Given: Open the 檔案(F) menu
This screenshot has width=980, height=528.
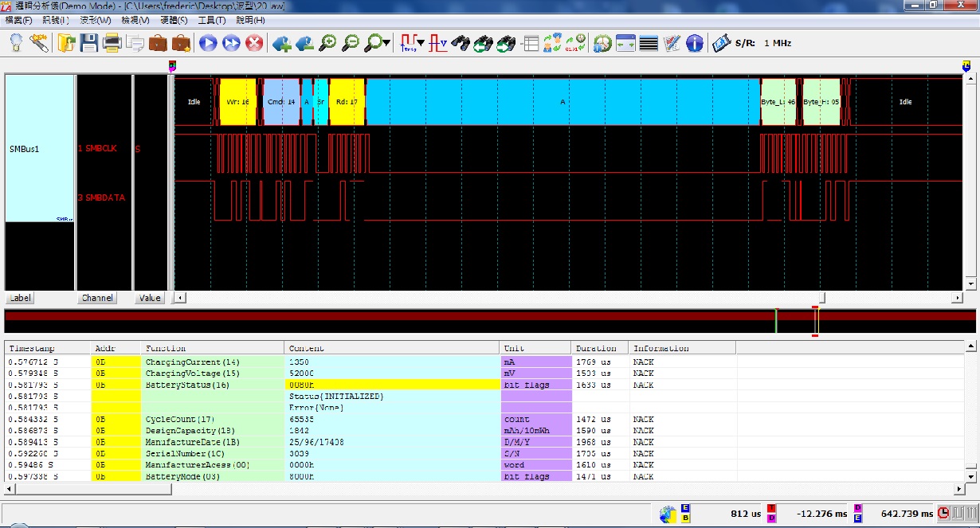Looking at the screenshot, I should 18,20.
